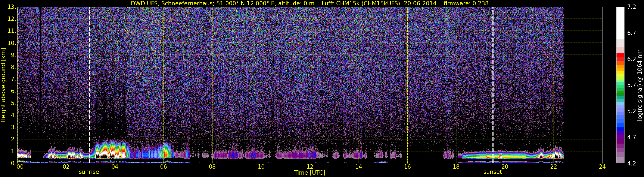Screen dimensions: 644x177
Task: Click the height axis tick '5.'
Action: 13,103
